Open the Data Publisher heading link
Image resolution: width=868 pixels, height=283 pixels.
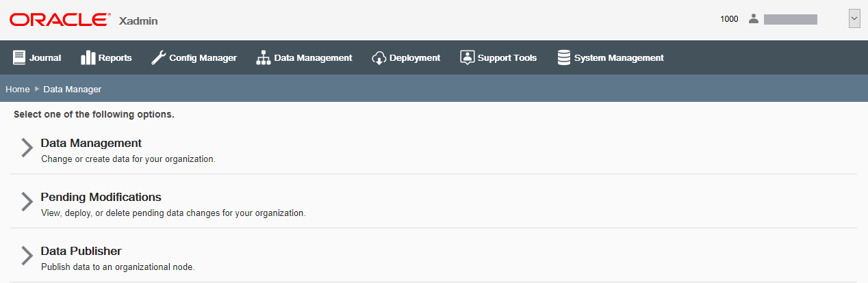click(x=81, y=252)
